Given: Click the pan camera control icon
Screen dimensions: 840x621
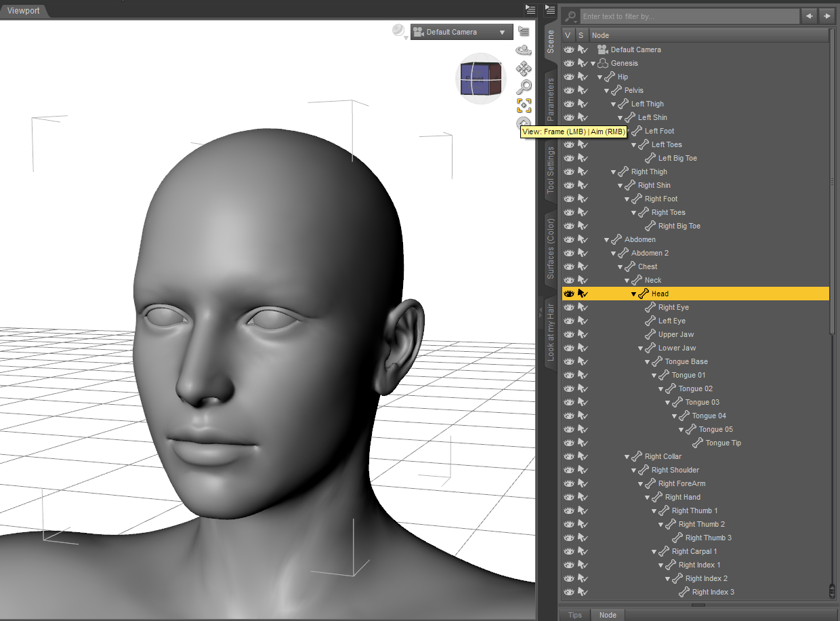Looking at the screenshot, I should point(524,68).
